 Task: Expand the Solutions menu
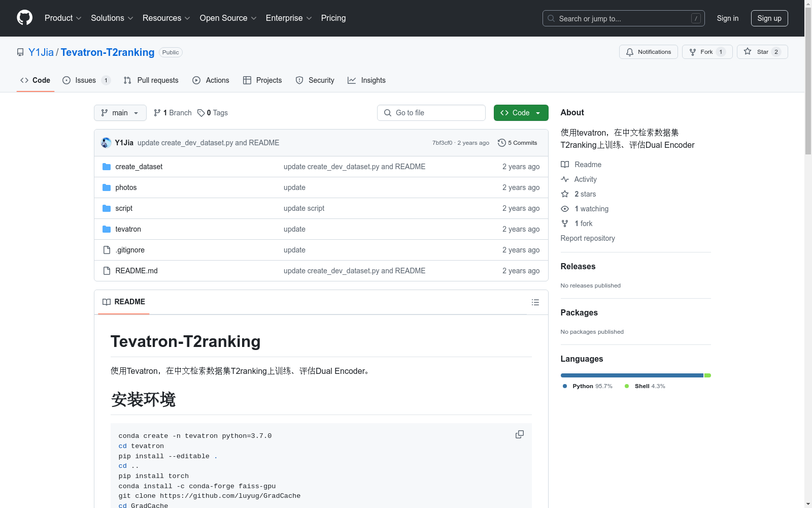112,18
